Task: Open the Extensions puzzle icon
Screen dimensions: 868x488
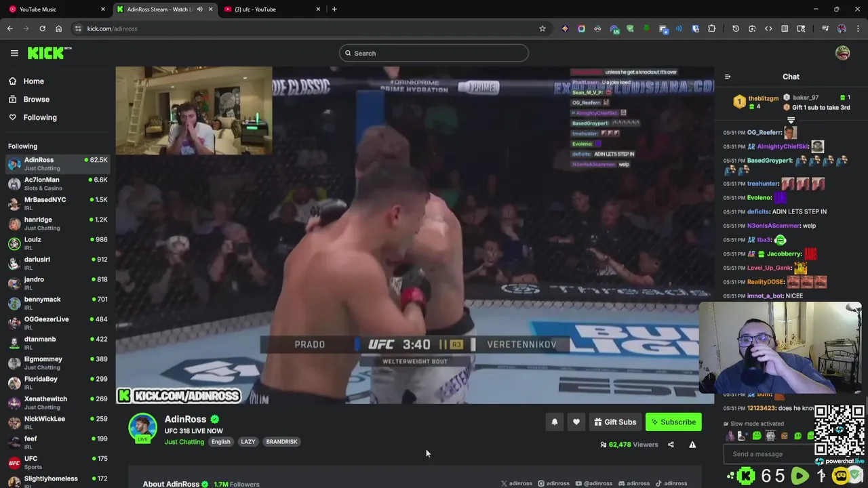Action: [x=711, y=28]
